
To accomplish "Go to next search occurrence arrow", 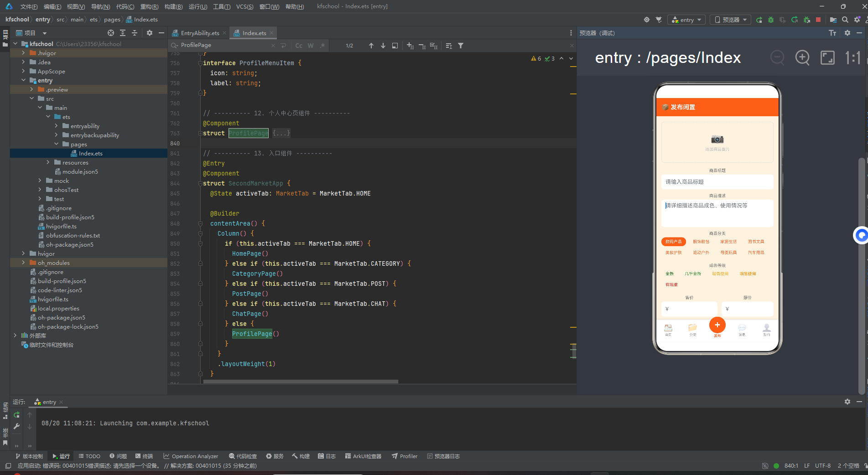I will tap(383, 46).
